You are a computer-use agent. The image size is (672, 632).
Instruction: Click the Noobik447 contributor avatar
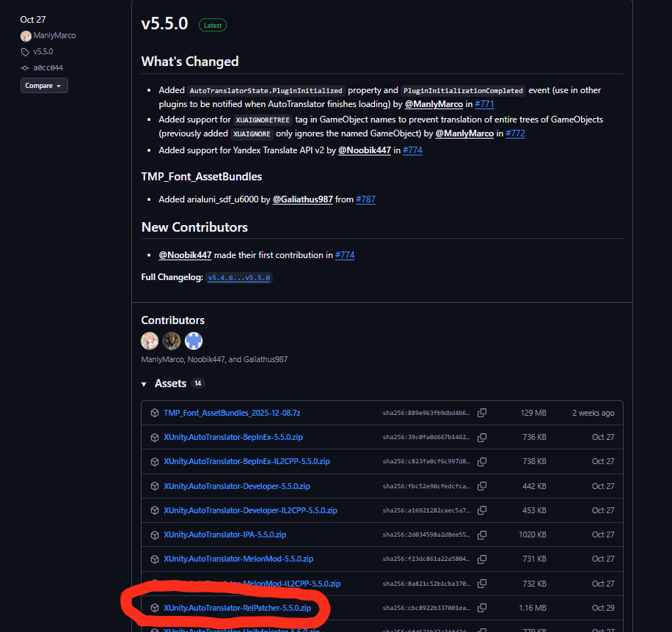pyautogui.click(x=172, y=341)
